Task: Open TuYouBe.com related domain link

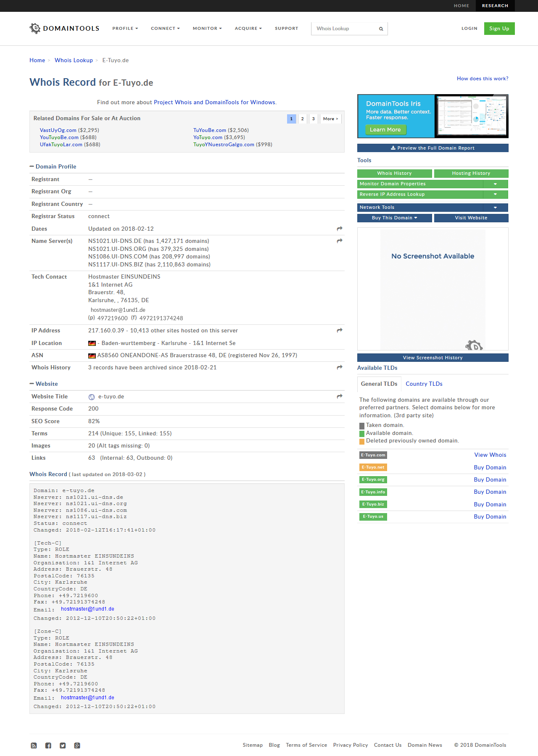Action: pyautogui.click(x=210, y=130)
